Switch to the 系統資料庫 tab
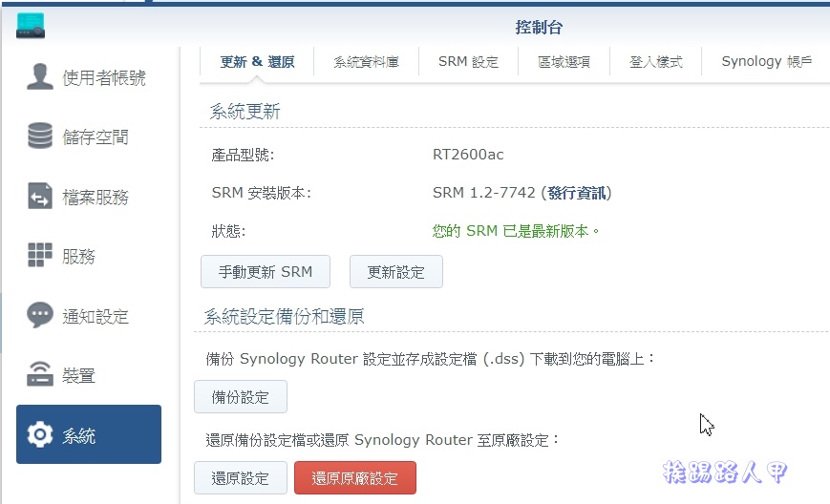This screenshot has width=830, height=504. 367,62
